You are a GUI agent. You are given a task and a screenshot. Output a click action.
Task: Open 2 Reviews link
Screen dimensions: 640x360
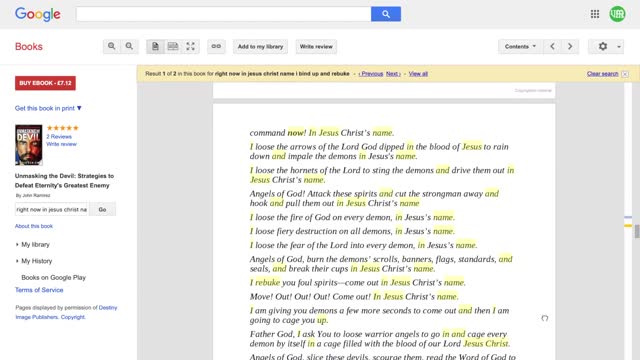59,137
